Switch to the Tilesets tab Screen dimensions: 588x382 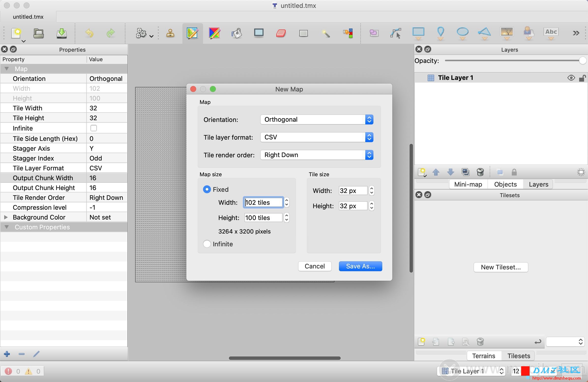519,356
